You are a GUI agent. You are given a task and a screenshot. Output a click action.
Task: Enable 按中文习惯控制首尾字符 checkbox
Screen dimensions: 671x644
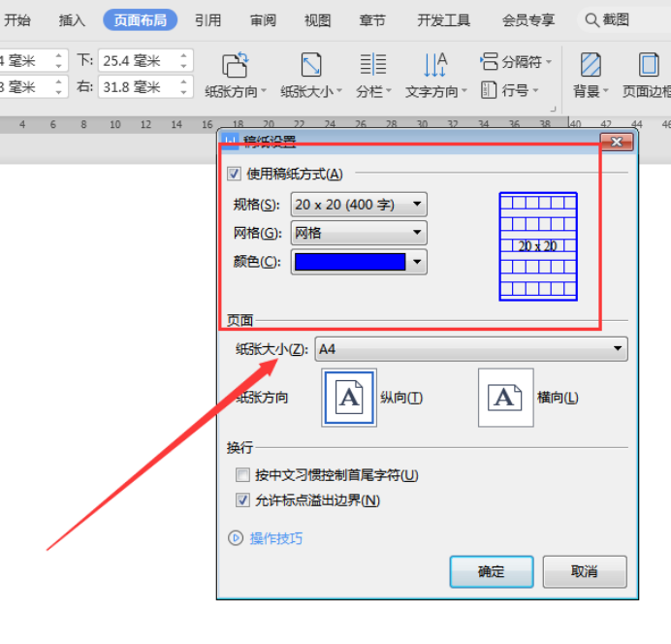(x=242, y=474)
